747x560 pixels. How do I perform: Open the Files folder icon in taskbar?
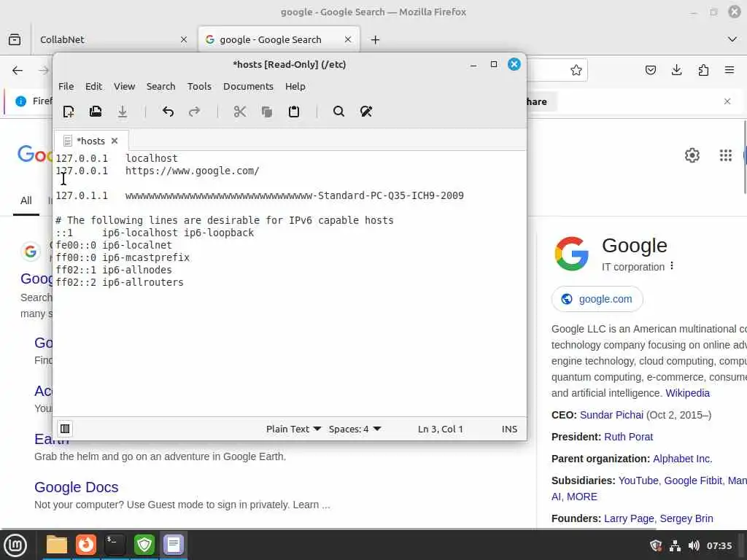tap(57, 545)
